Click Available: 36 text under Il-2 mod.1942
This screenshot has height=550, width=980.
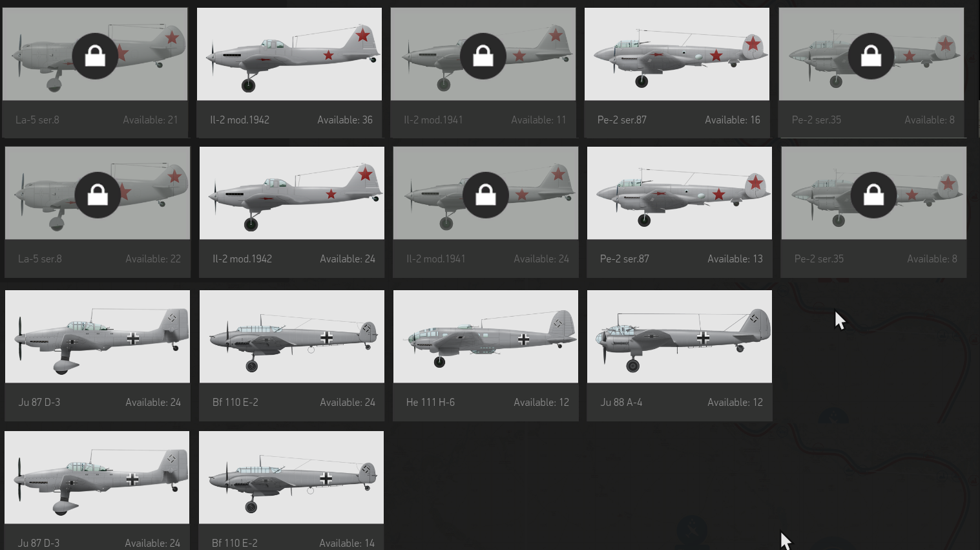coord(345,120)
